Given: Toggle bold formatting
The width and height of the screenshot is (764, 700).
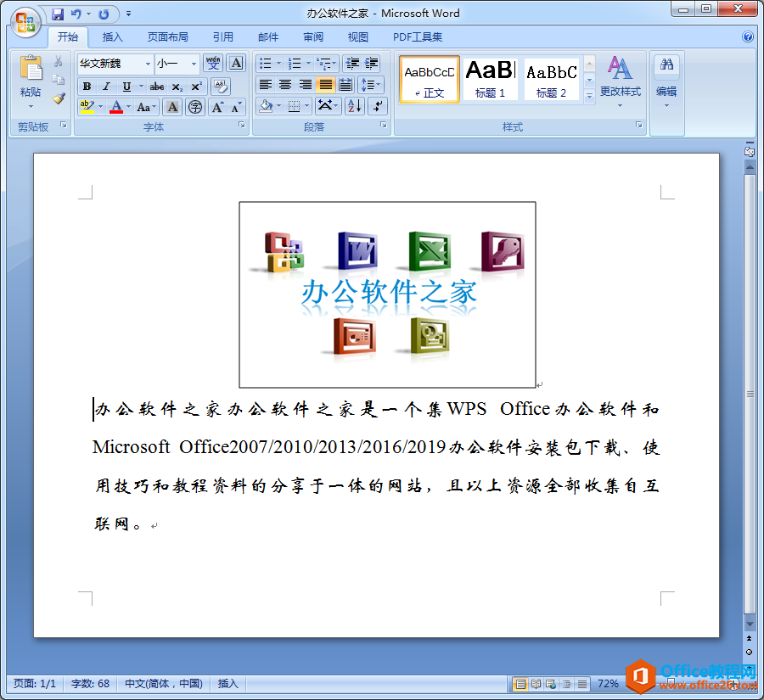Looking at the screenshot, I should click(87, 86).
